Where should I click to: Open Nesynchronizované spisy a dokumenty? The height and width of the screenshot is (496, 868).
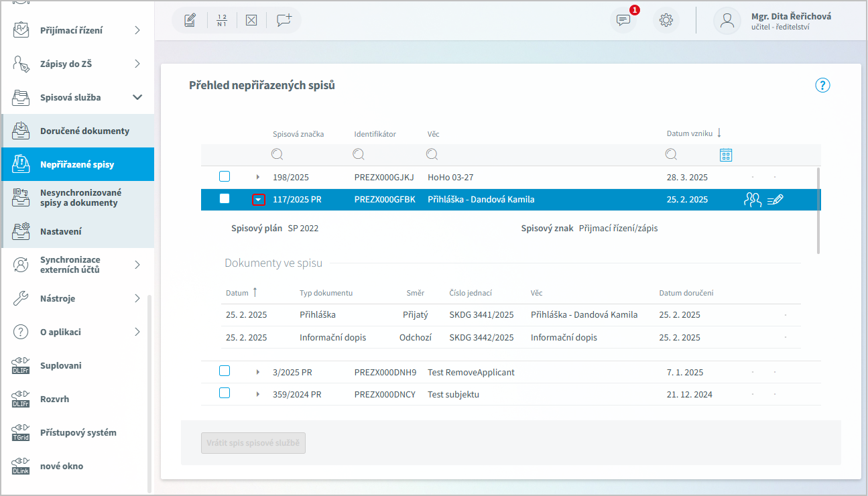point(77,198)
